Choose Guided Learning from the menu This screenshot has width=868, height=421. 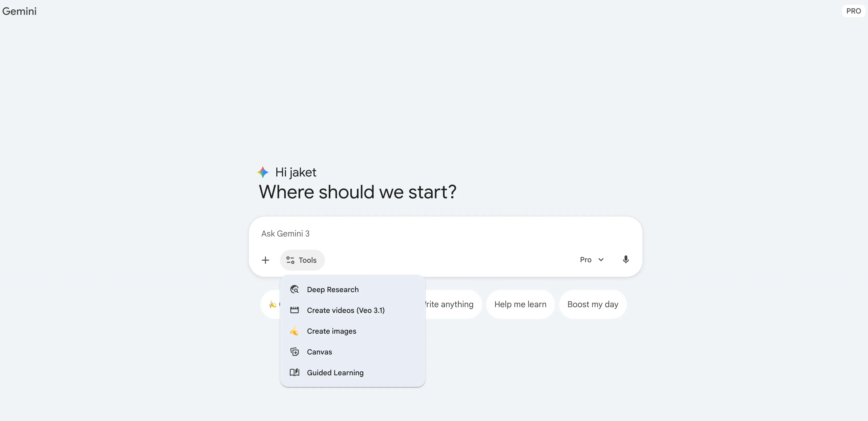(335, 372)
